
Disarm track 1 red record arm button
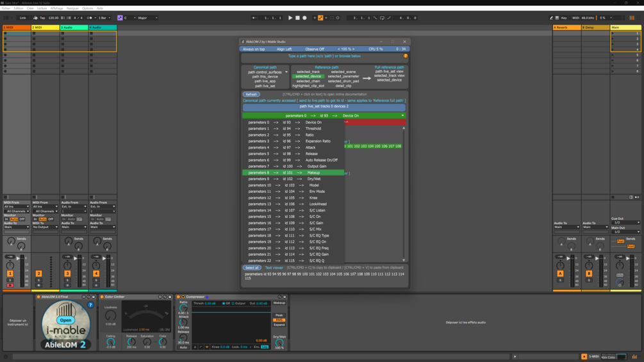pyautogui.click(x=10, y=285)
